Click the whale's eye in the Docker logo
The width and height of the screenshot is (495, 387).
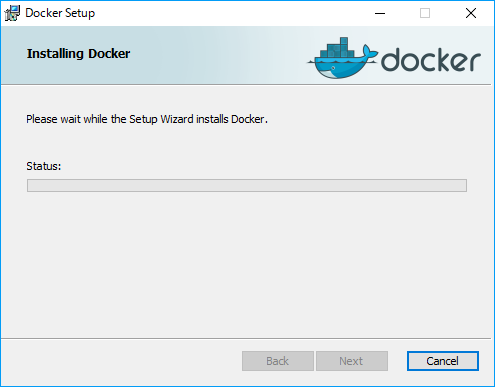click(333, 68)
